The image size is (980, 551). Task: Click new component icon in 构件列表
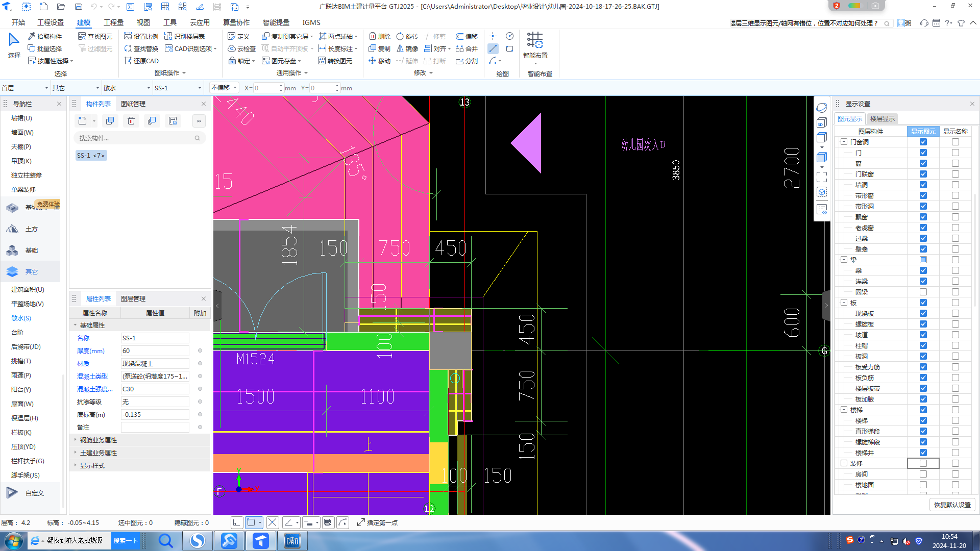click(x=83, y=121)
